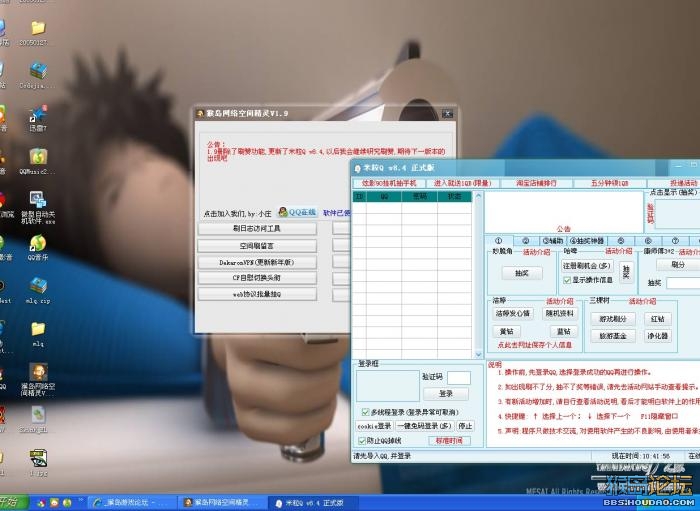This screenshot has width=700, height=511.
Task: Click the 刷分 button
Action: [678, 265]
